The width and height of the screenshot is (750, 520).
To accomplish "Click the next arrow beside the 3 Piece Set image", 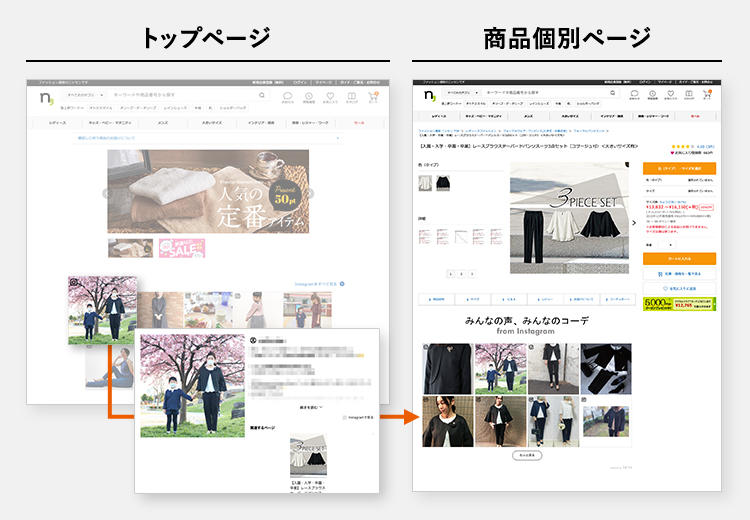I will point(634,223).
